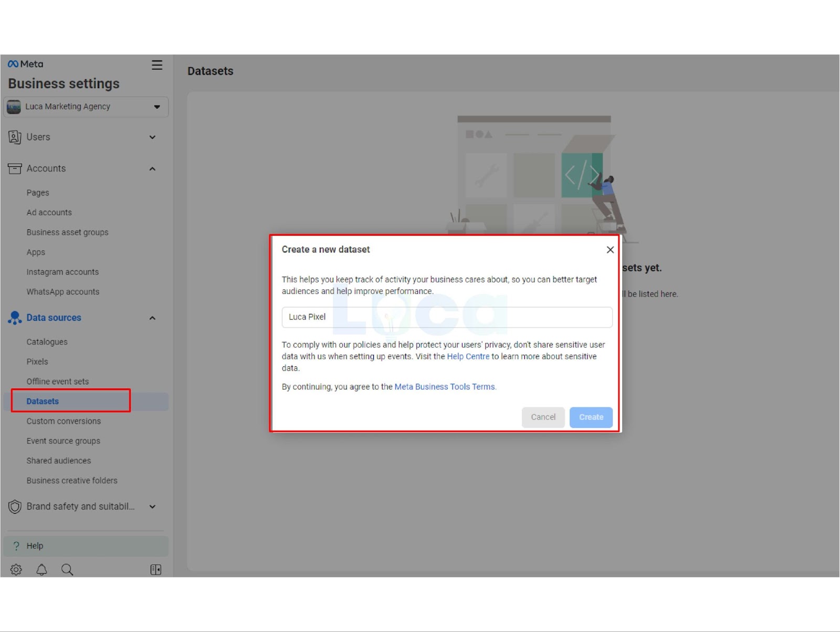The width and height of the screenshot is (840, 632).
Task: Click the Create a new dataset title
Action: (325, 249)
